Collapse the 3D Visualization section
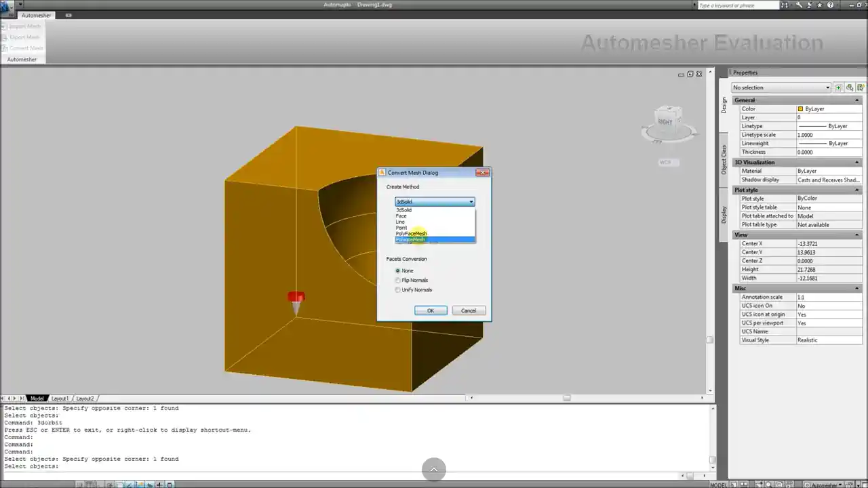 point(856,163)
